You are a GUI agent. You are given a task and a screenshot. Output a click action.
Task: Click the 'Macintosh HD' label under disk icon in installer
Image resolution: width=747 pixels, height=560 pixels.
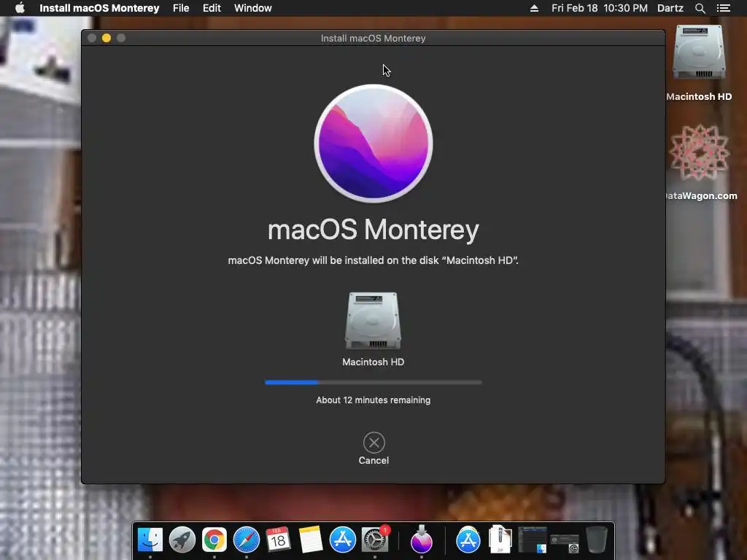tap(373, 362)
